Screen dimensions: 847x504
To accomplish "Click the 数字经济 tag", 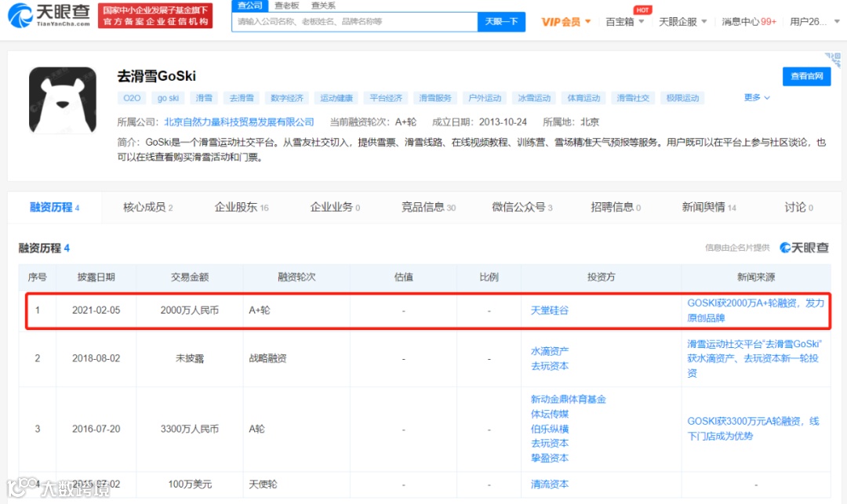I will (x=287, y=98).
